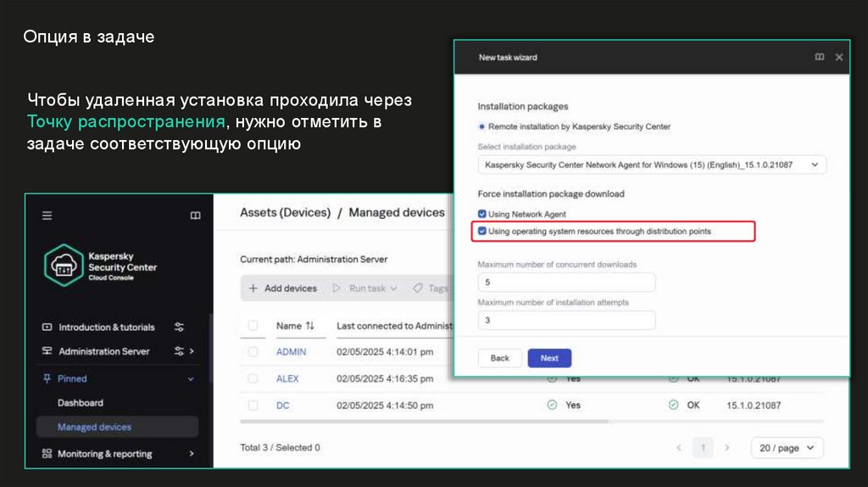Open the hamburger menu in the sidebar
This screenshot has height=487, width=868.
point(47,216)
